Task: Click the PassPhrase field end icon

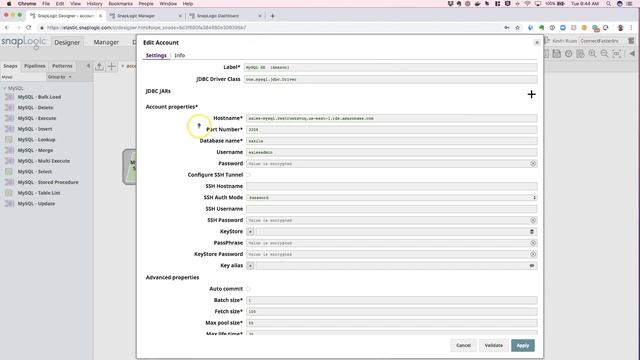Action: [x=533, y=243]
